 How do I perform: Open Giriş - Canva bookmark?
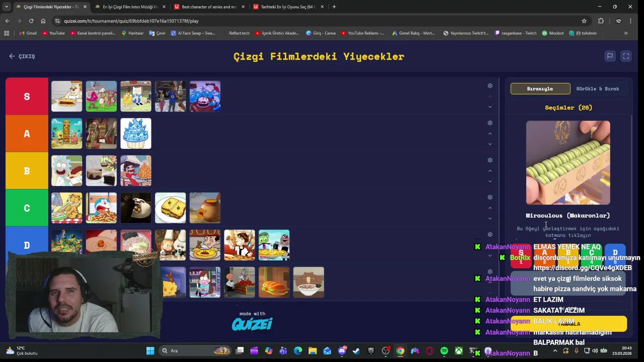(x=320, y=33)
